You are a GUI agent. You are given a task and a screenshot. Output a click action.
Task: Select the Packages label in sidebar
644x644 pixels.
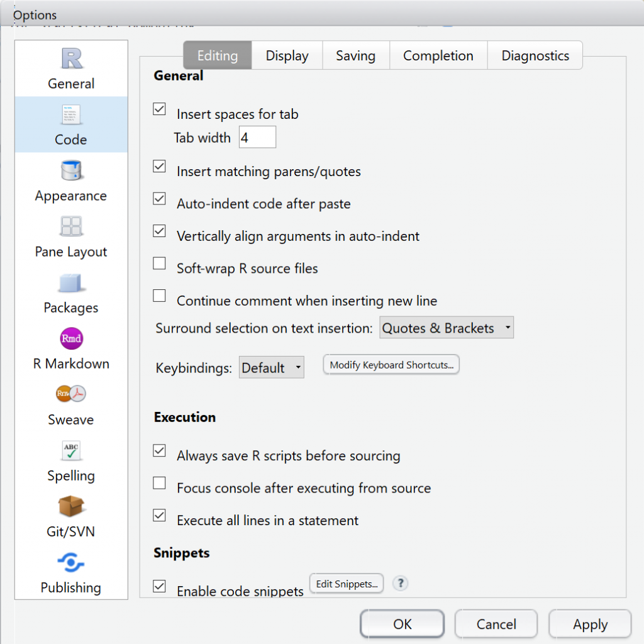[71, 308]
